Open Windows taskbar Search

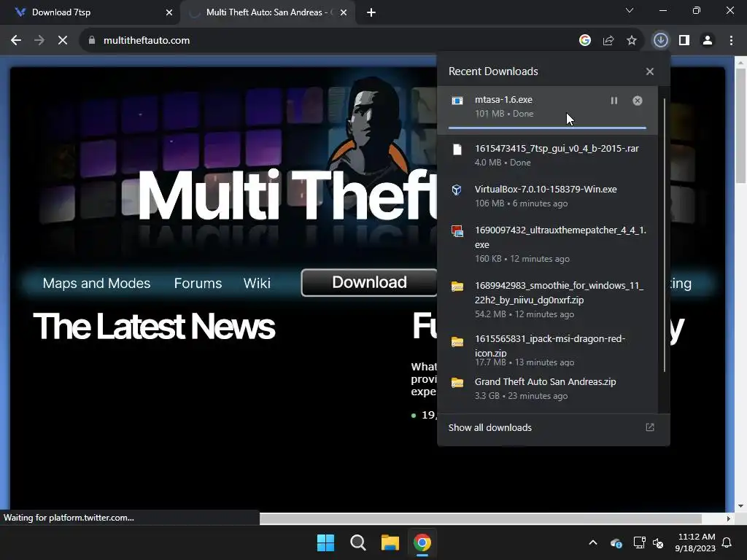[x=357, y=542]
